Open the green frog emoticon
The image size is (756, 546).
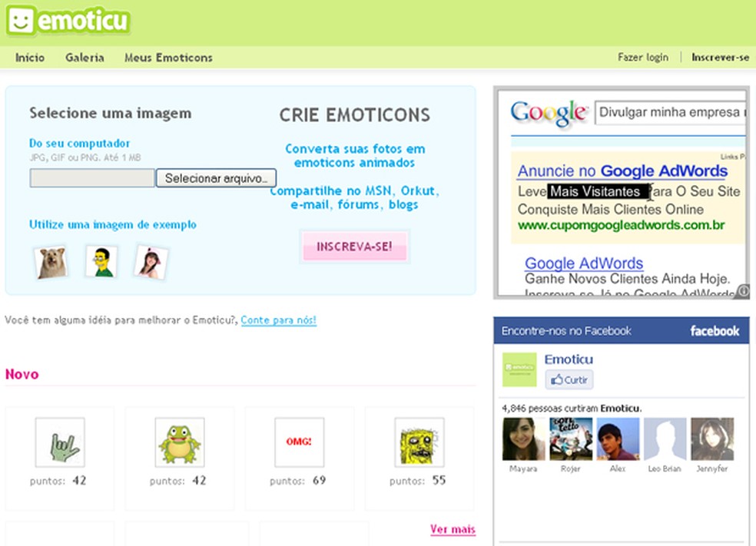point(180,442)
